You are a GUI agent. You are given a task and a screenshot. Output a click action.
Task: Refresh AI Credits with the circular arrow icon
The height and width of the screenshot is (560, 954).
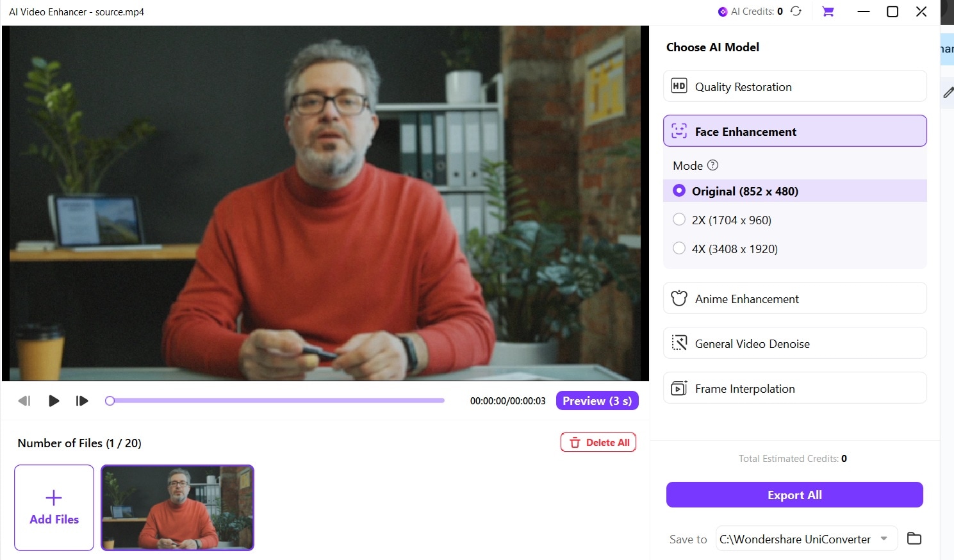point(796,11)
